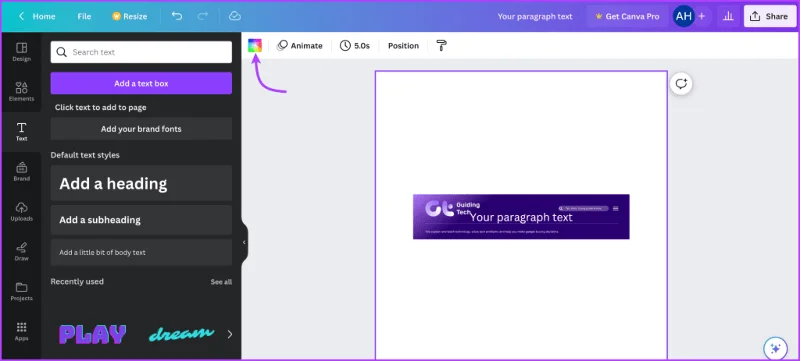Collapse the side panel handle

click(x=244, y=242)
